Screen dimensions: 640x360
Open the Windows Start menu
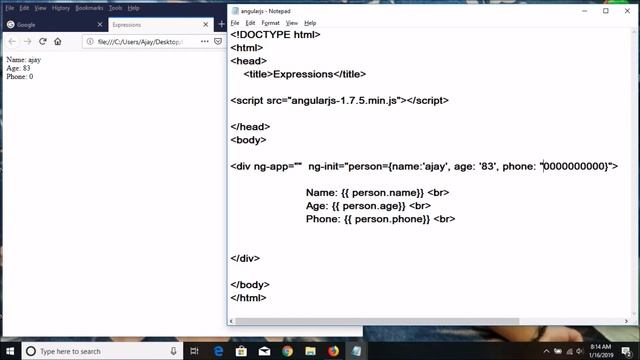10,351
